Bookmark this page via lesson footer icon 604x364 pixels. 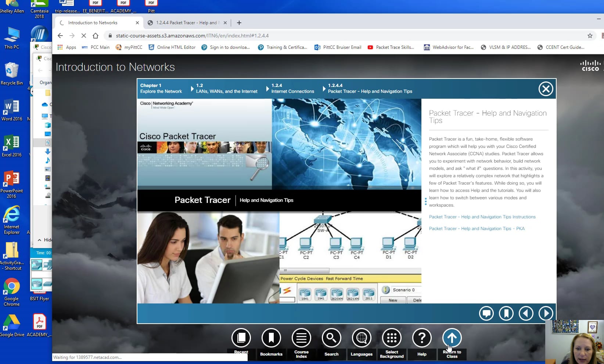point(506,313)
